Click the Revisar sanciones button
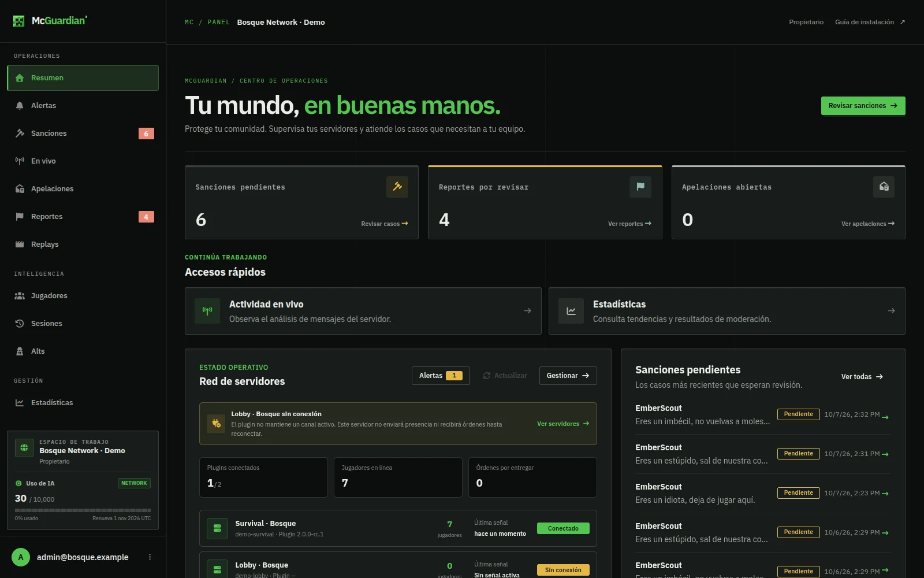 pos(863,106)
